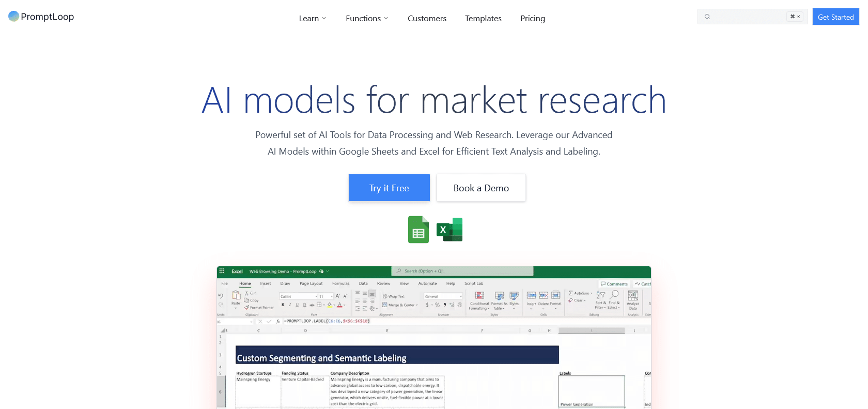This screenshot has height=409, width=868.
Task: Open Find & Select
Action: coord(614,300)
